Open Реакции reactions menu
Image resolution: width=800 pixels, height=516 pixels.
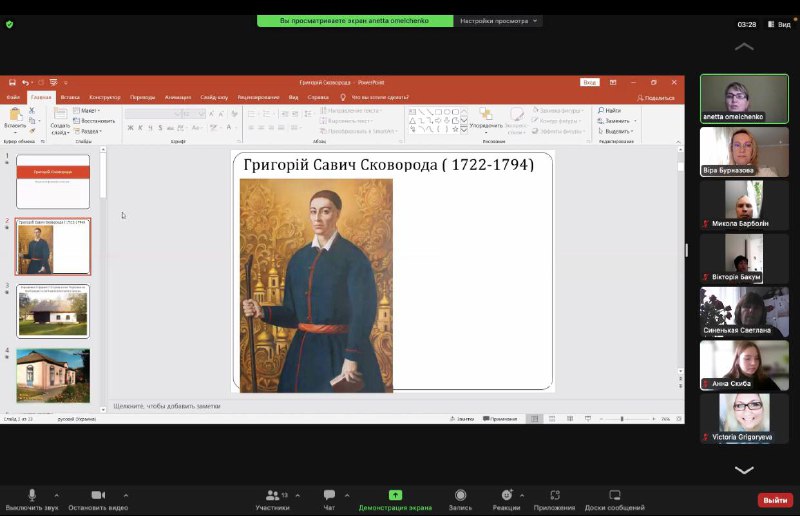pyautogui.click(x=506, y=500)
